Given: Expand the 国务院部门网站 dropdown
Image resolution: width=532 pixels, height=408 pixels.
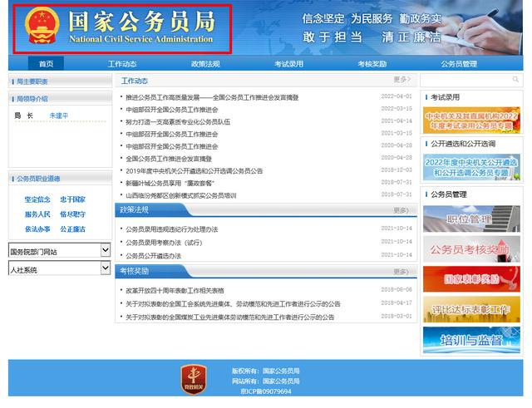Looking at the screenshot, I should pyautogui.click(x=59, y=251).
